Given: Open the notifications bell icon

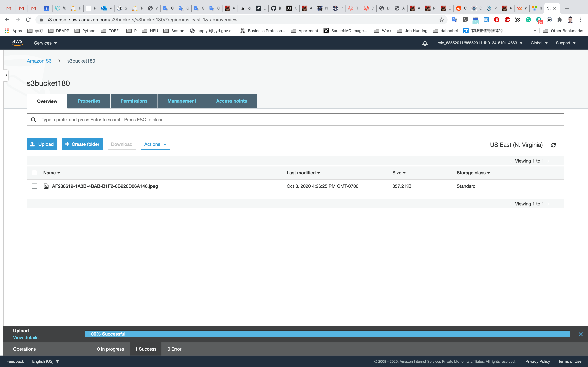Looking at the screenshot, I should click(x=425, y=43).
